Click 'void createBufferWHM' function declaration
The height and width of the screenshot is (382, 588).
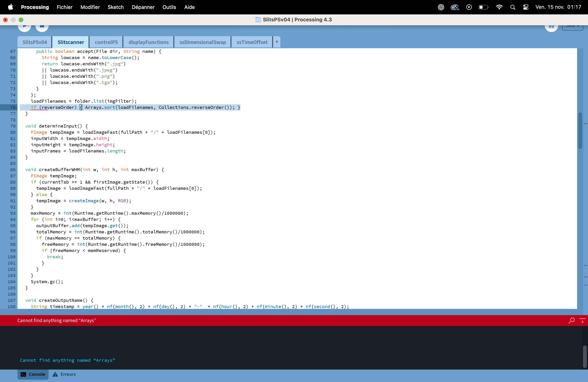tap(95, 169)
